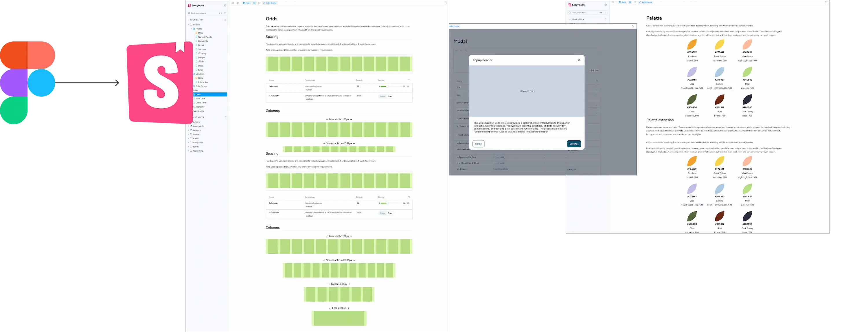Image resolution: width=868 pixels, height=332 pixels.
Task: Set Is fullwidth to True in the lower table
Action: tap(390, 213)
